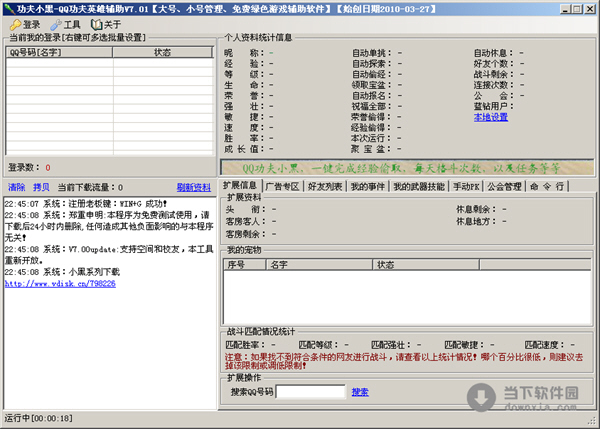This screenshot has width=600, height=429.
Task: Click the 清除 link above the log
Action: (x=16, y=187)
